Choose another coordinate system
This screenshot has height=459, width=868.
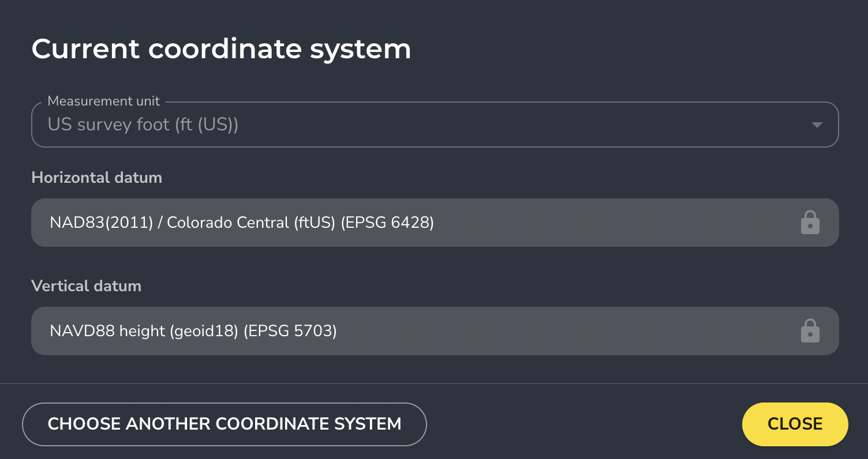224,424
